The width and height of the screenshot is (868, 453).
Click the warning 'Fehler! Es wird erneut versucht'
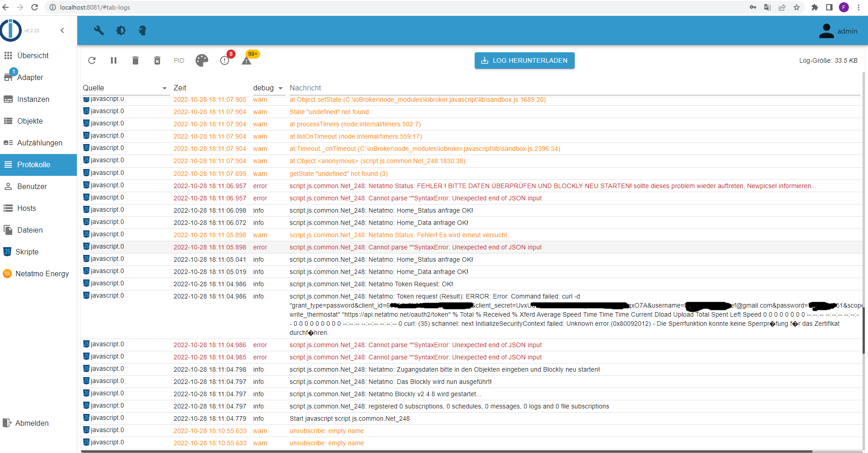pos(401,235)
